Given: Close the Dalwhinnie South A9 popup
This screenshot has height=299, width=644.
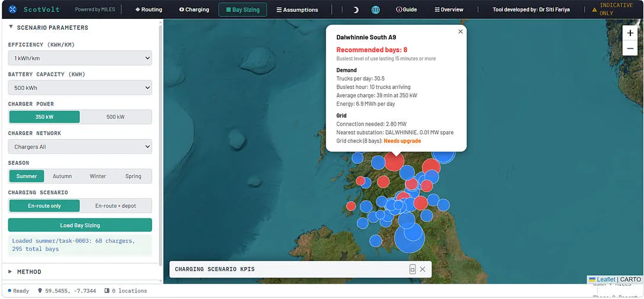Looking at the screenshot, I should [461, 31].
